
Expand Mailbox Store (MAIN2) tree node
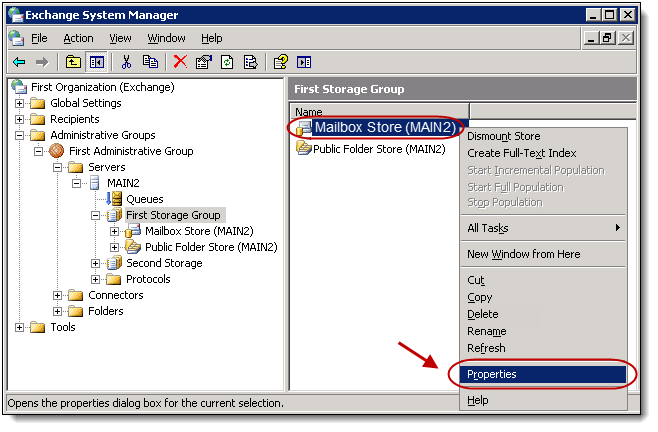(115, 231)
